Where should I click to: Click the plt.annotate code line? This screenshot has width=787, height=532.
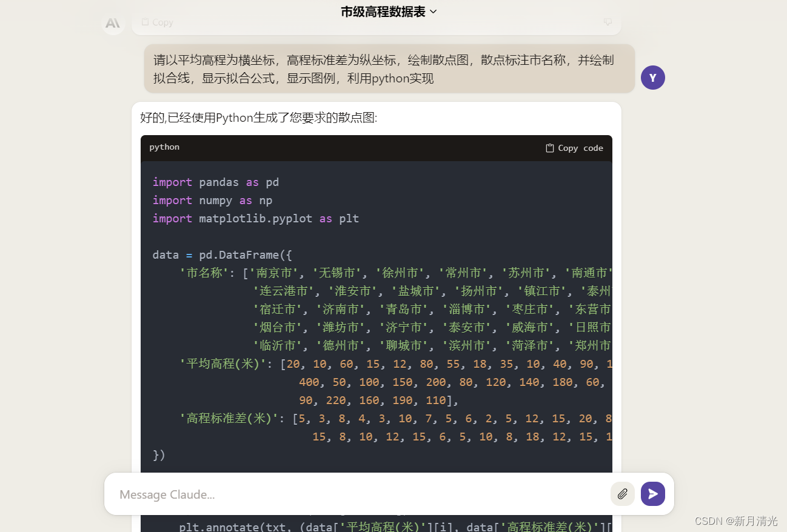pyautogui.click(x=395, y=527)
